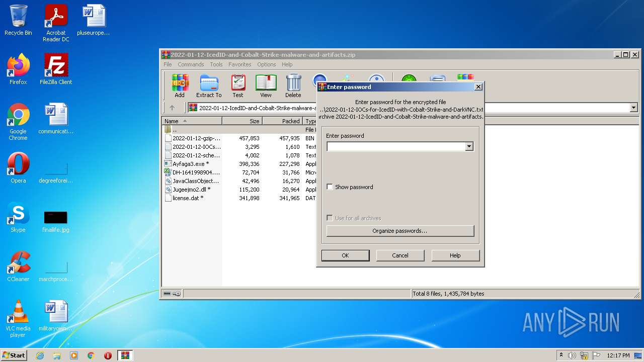Screen dimensions: 644x362
Task: Open Windows Media Player taskbar icon
Action: [x=74, y=355]
